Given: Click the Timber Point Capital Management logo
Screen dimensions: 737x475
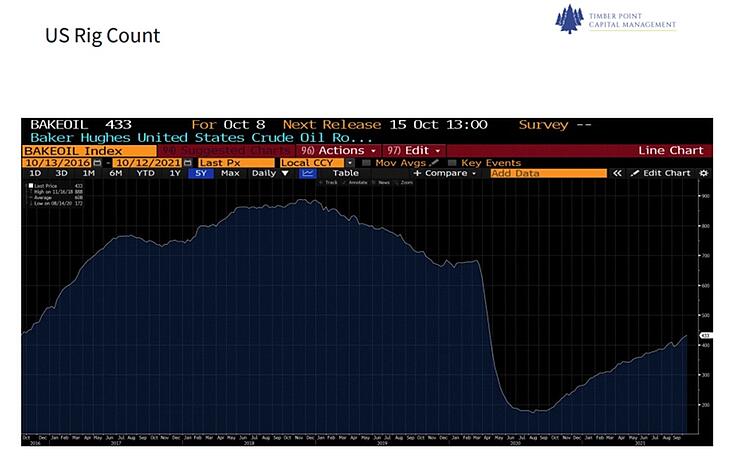Looking at the screenshot, I should tap(615, 19).
